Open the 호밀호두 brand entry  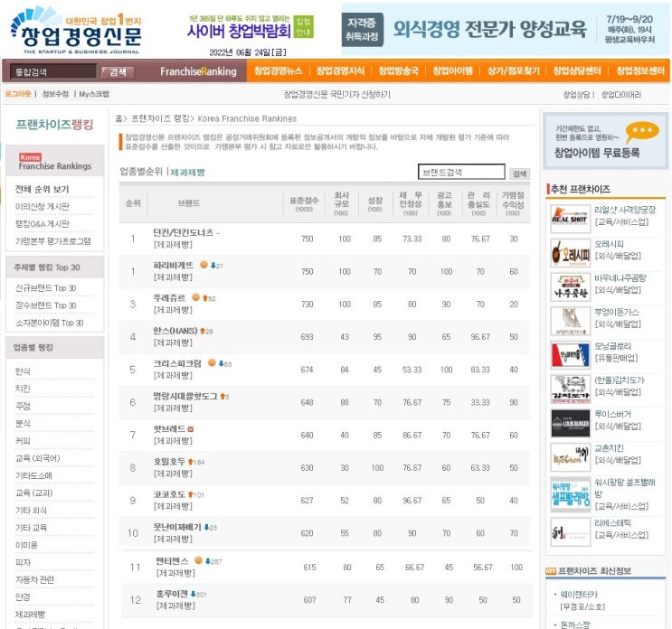pyautogui.click(x=169, y=462)
